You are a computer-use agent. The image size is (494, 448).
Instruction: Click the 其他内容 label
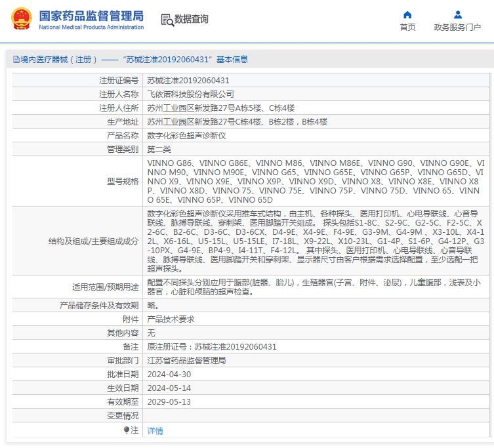123,333
